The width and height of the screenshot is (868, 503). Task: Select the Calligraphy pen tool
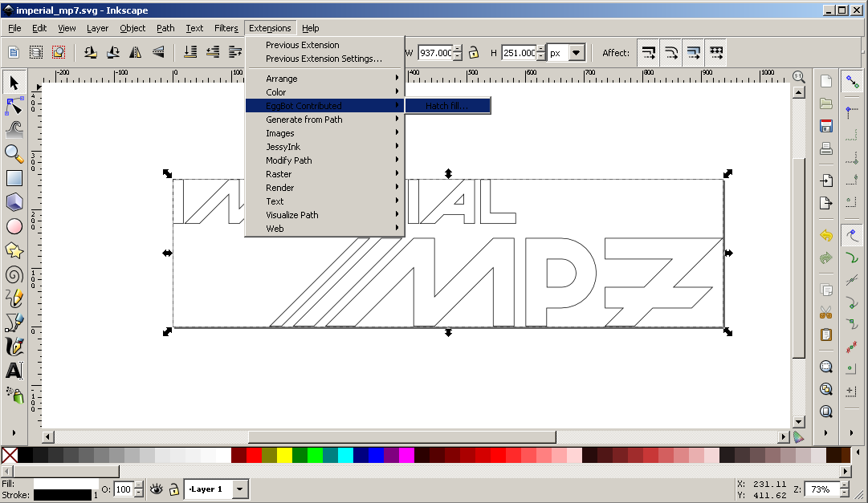click(x=14, y=347)
